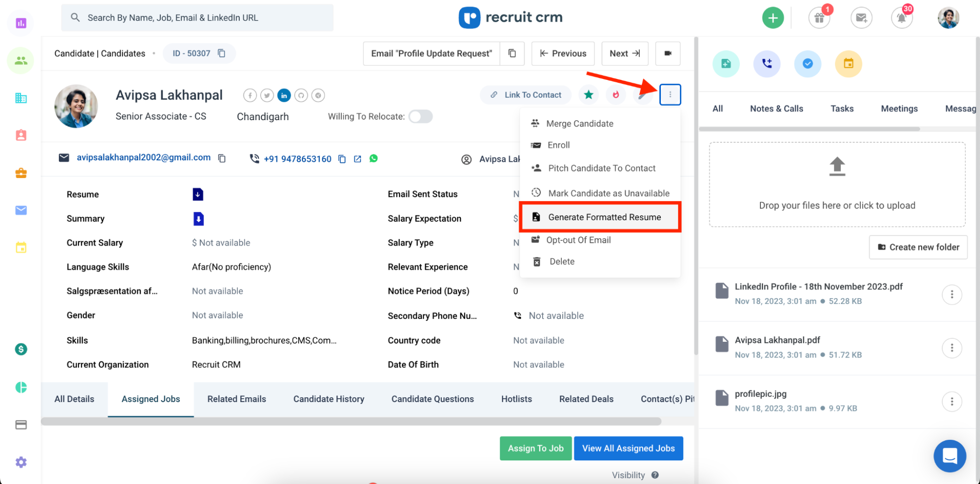Open the Email inbox icon in sidebar
Viewport: 980px width, 484px height.
(20, 210)
